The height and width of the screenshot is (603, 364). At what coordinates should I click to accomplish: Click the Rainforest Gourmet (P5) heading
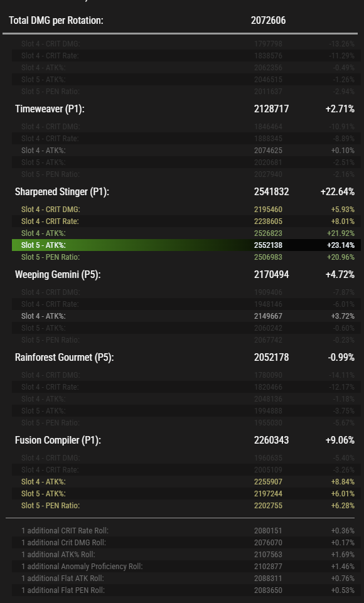65,357
